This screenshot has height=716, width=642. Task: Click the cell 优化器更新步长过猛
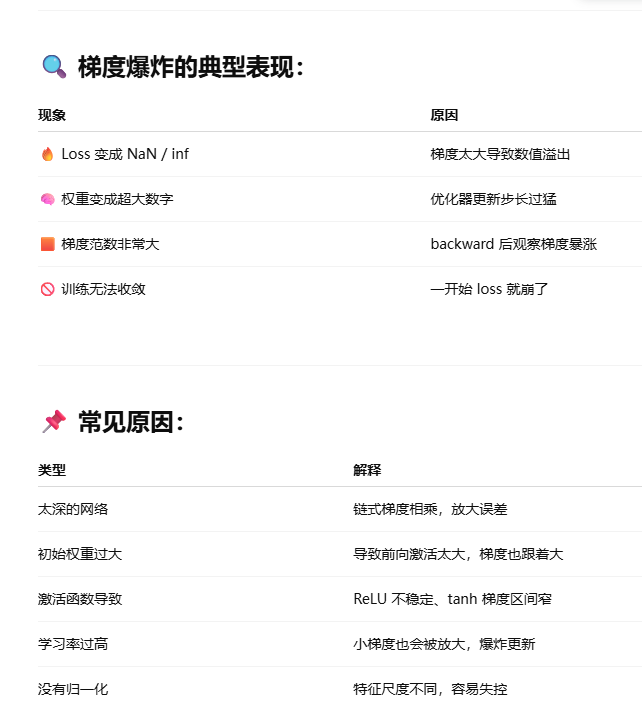pyautogui.click(x=494, y=199)
